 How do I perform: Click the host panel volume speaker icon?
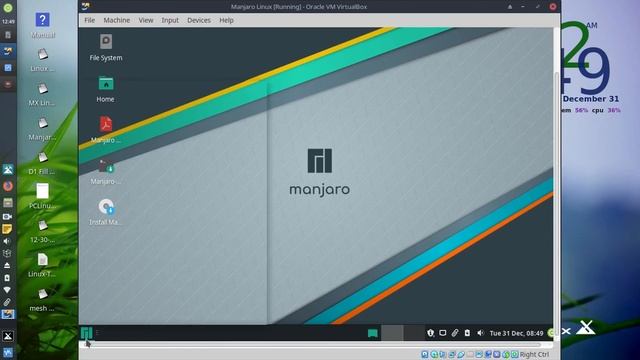pyautogui.click(x=7, y=241)
